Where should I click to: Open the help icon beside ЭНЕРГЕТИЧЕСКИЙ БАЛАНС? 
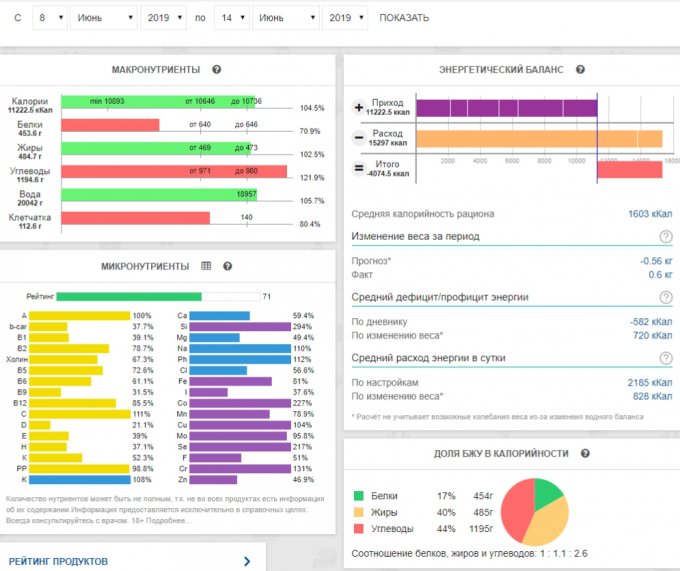[x=580, y=69]
